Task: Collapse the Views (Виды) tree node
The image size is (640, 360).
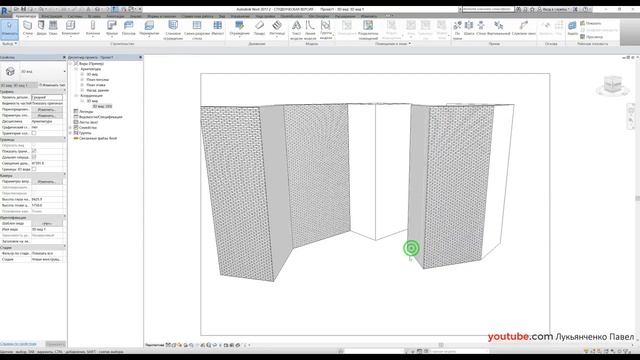Action: tap(71, 64)
